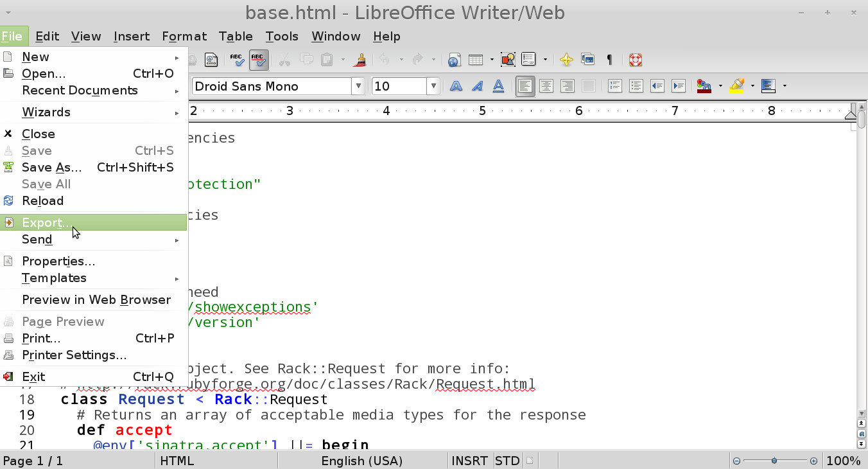Click the Undo arrow icon
The image size is (868, 469).
[385, 60]
